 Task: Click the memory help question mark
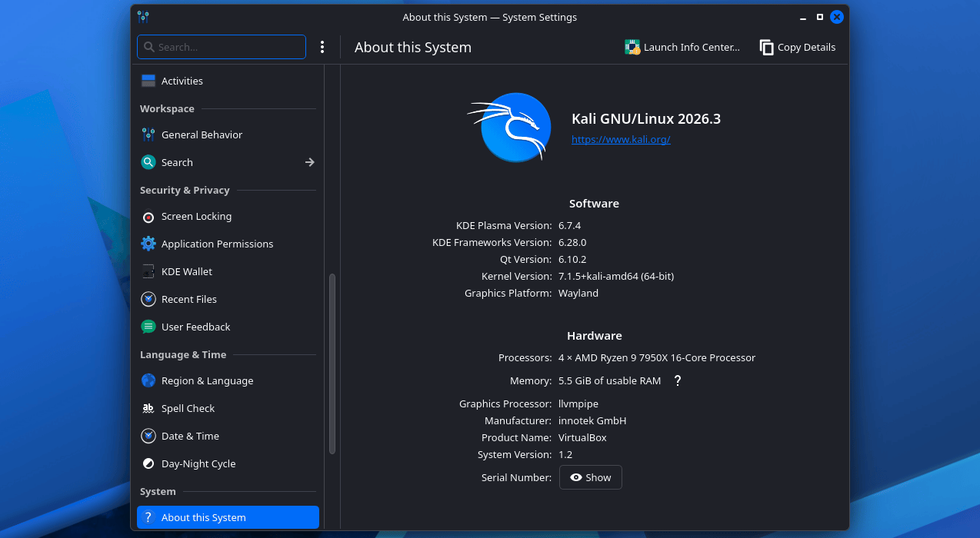click(678, 380)
